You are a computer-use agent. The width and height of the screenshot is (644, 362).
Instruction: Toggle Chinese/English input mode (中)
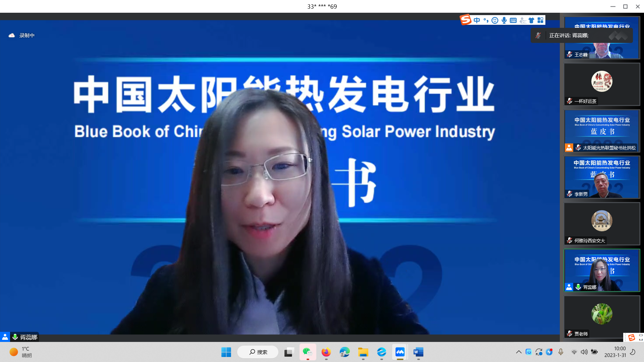(477, 20)
